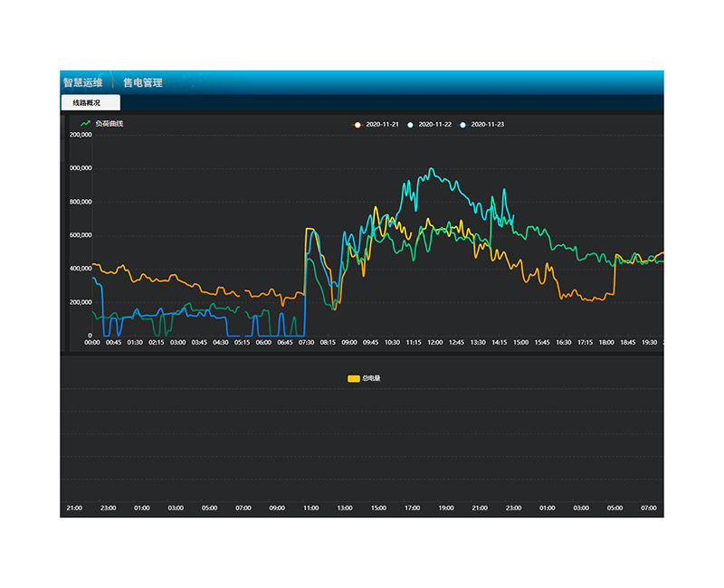Screen dimensions: 724x588
Task: Select the 11:00 tick on lower chart axis
Action: (310, 507)
